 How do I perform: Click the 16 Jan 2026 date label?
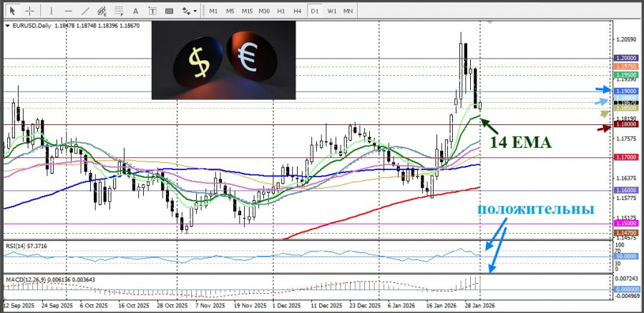(x=441, y=306)
